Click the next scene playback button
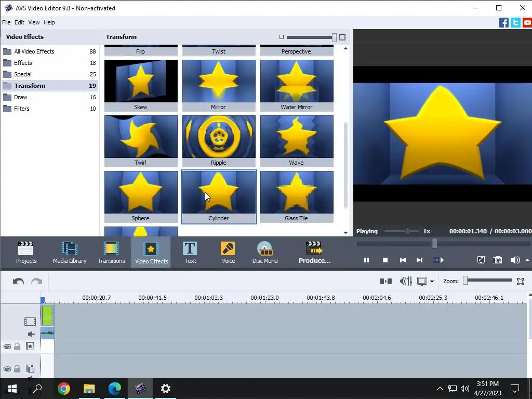This screenshot has width=532, height=399. (438, 260)
